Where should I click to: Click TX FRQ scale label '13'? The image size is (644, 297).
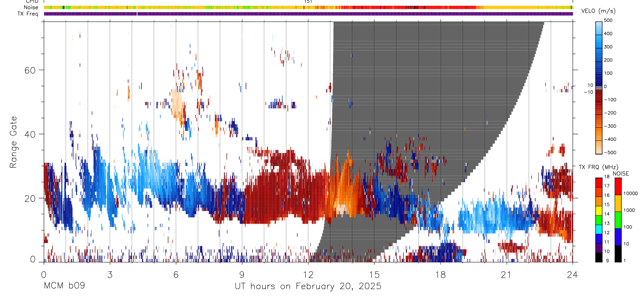coord(606,224)
